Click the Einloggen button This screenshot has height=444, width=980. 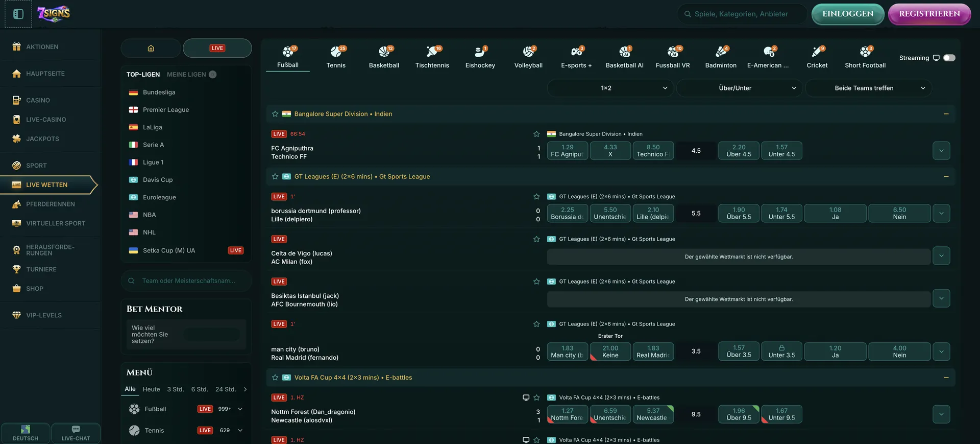tap(848, 14)
